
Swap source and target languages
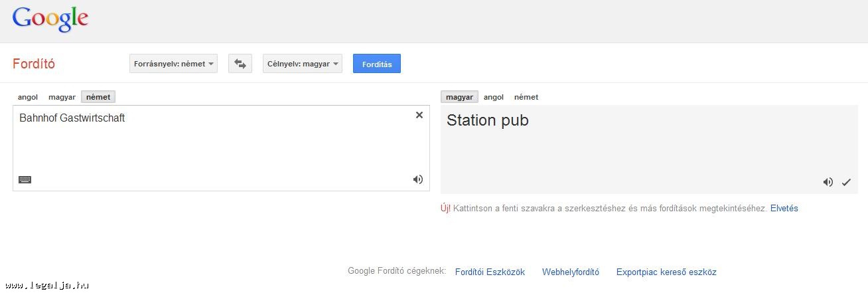tap(240, 64)
